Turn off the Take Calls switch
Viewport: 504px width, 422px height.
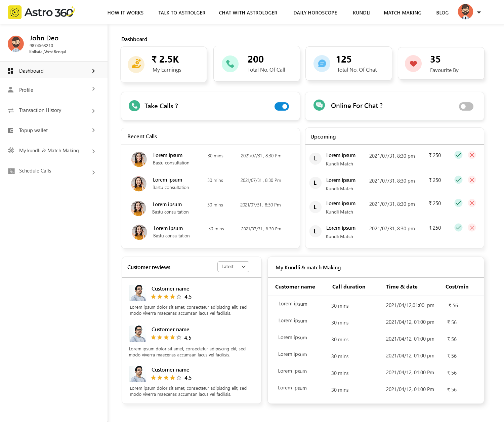[282, 107]
